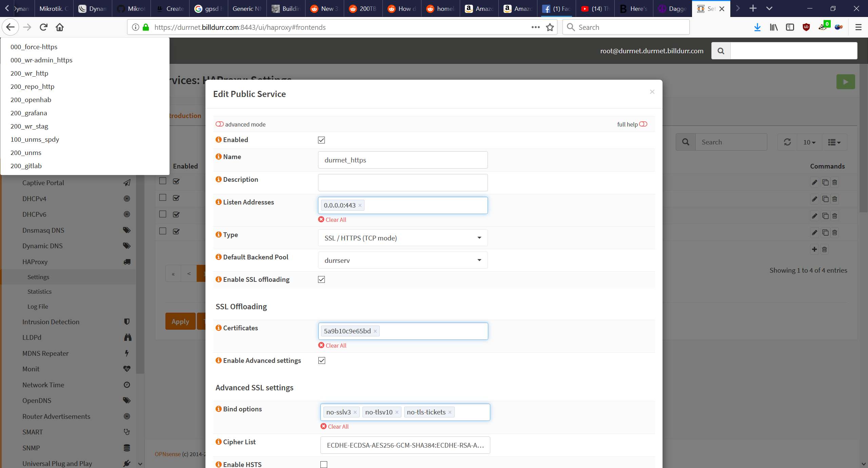This screenshot has height=468, width=868.
Task: Clone the second frontend using the copy icon
Action: [x=826, y=199]
